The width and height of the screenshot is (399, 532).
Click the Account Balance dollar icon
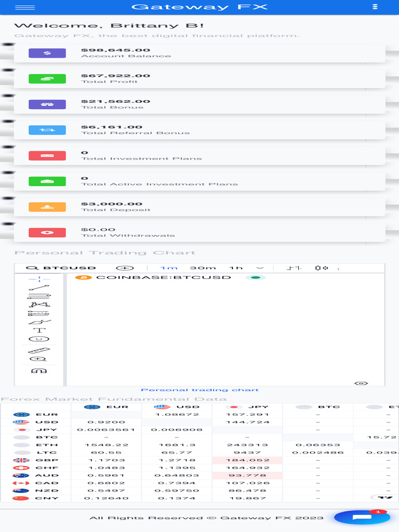[x=47, y=53]
